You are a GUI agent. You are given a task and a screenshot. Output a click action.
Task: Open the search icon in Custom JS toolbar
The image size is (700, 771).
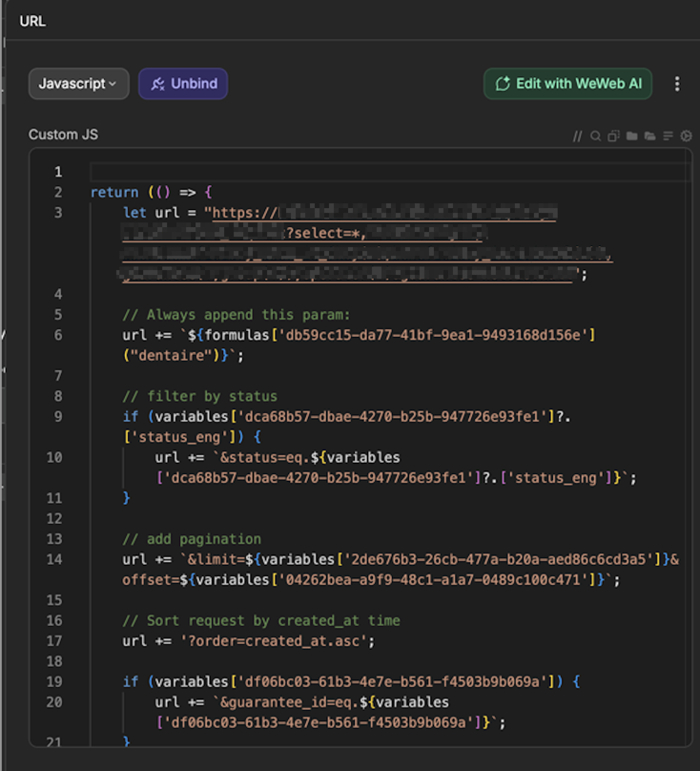coord(595,136)
